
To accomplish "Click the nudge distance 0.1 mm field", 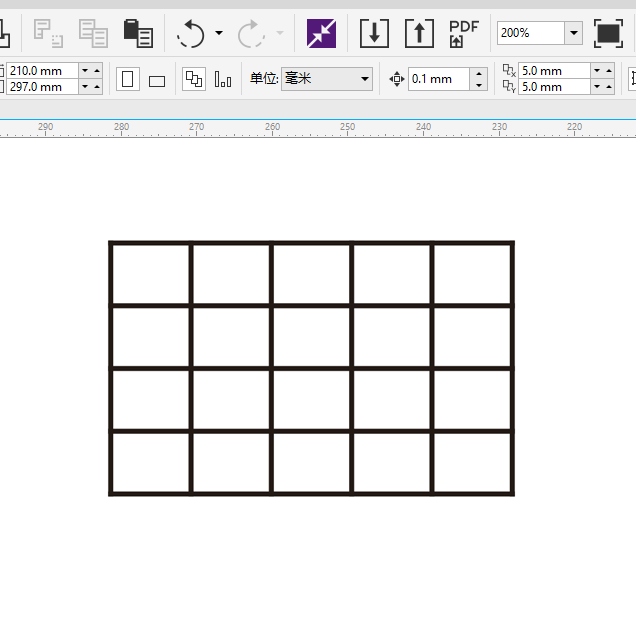I will coord(439,79).
